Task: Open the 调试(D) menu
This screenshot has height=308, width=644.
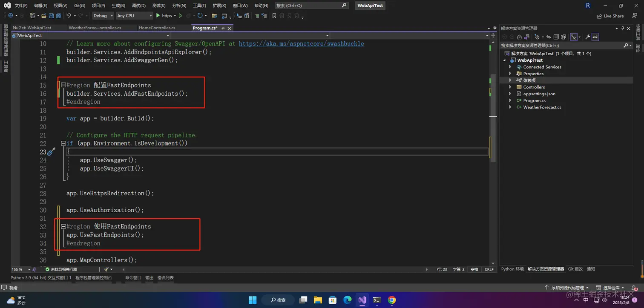Action: pos(138,6)
